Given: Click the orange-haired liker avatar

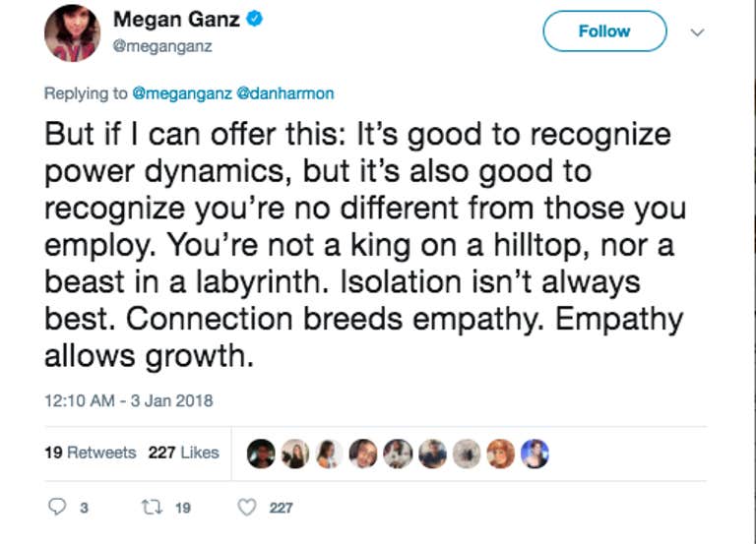Looking at the screenshot, I should click(500, 453).
